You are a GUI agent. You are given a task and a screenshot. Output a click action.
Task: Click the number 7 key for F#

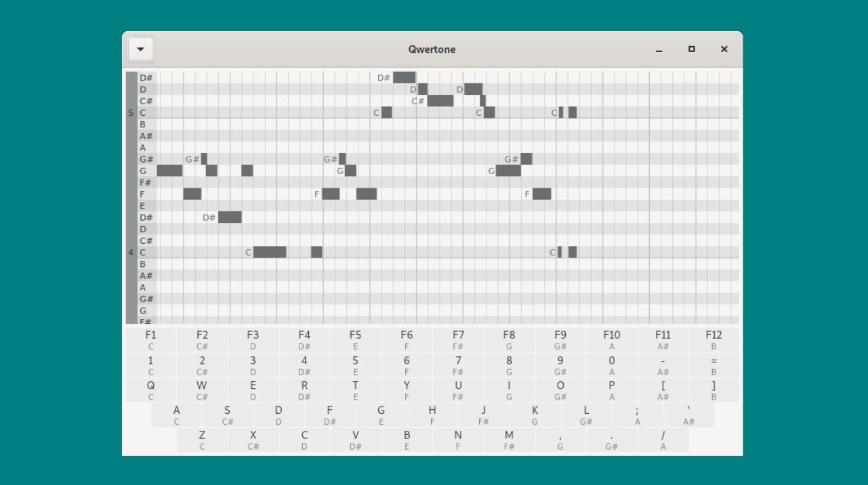(x=458, y=366)
